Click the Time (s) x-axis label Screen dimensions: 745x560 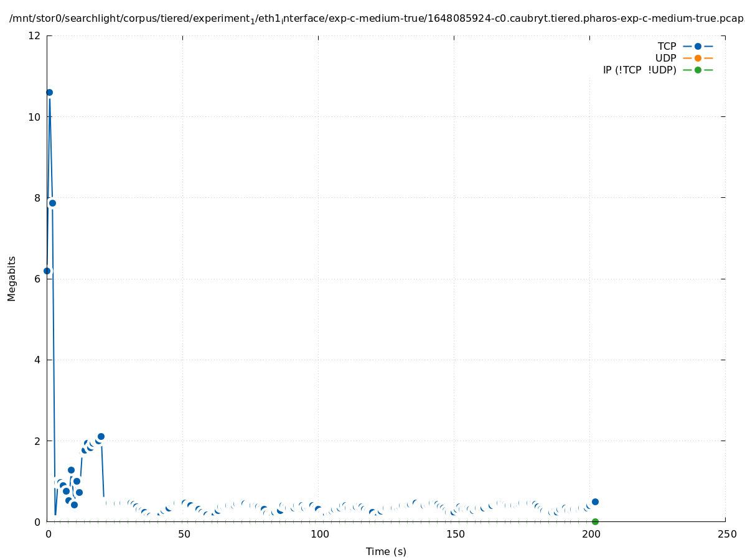386,551
